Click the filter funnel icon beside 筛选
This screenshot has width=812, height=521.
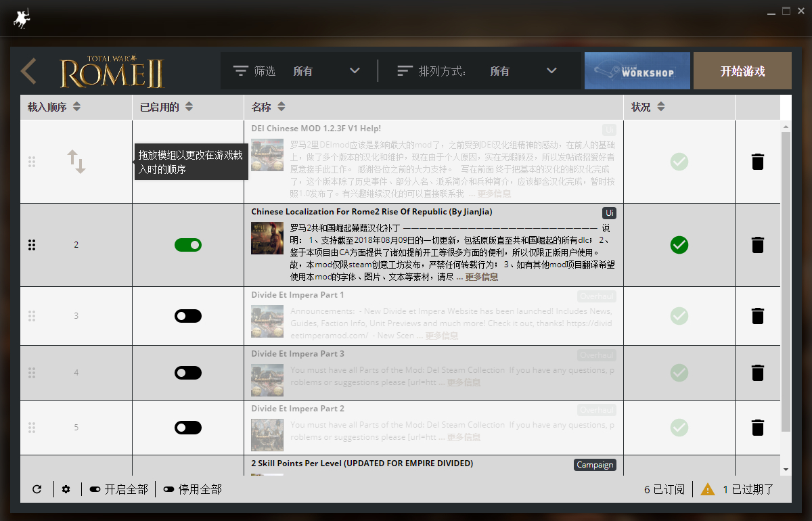click(x=241, y=71)
